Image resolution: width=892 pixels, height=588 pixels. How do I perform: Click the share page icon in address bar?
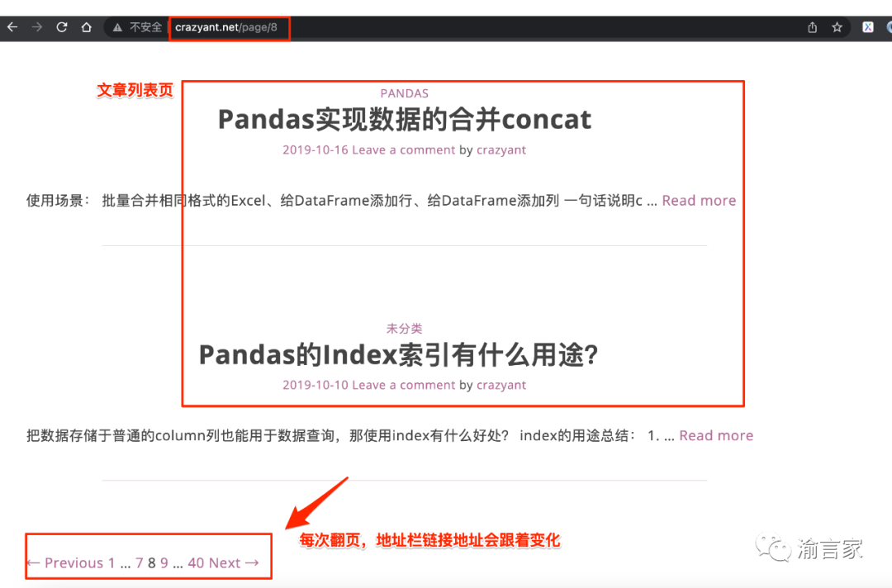[813, 26]
